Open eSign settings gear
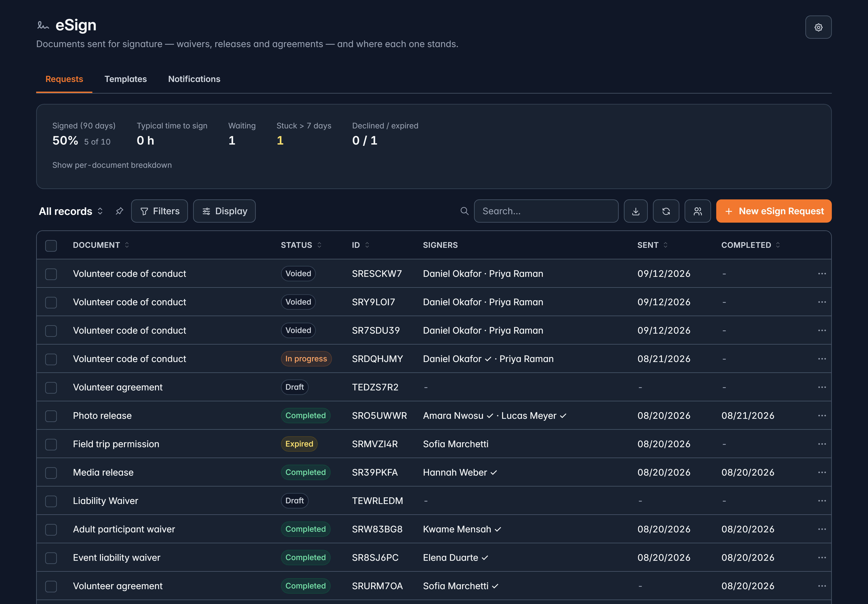Image resolution: width=868 pixels, height=604 pixels. coord(818,27)
